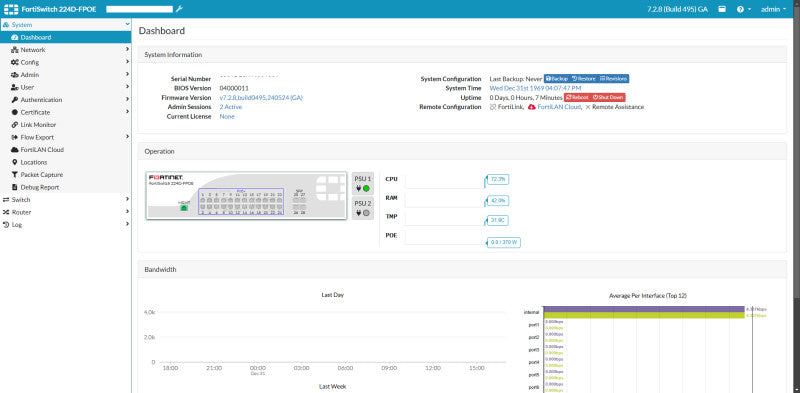Click the Packet Capture filter icon
Screen dimensions: 800x393
(x=15, y=175)
